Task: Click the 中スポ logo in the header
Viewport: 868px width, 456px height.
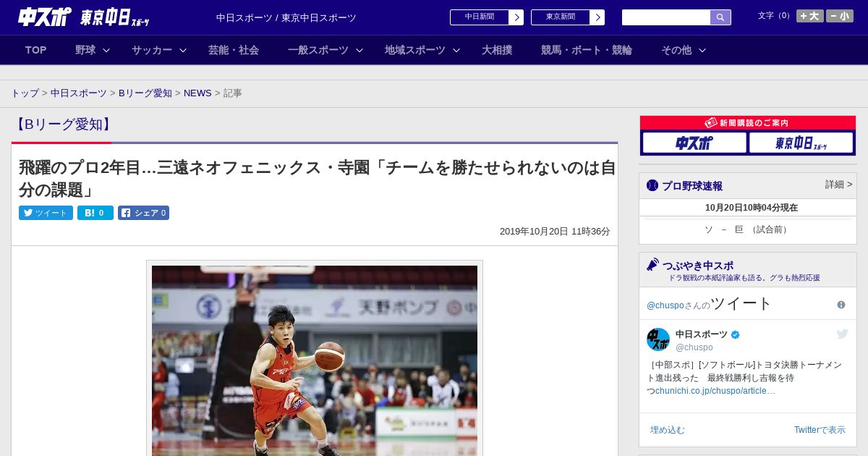Action: 45,17
